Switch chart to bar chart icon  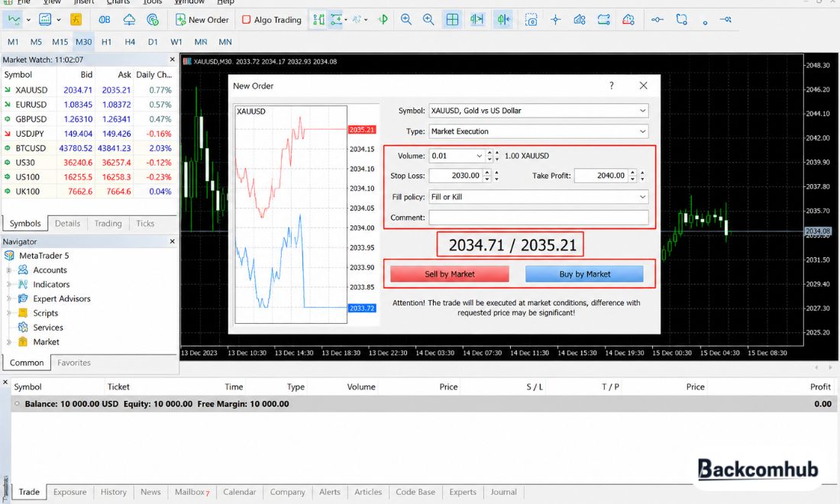pyautogui.click(x=318, y=20)
